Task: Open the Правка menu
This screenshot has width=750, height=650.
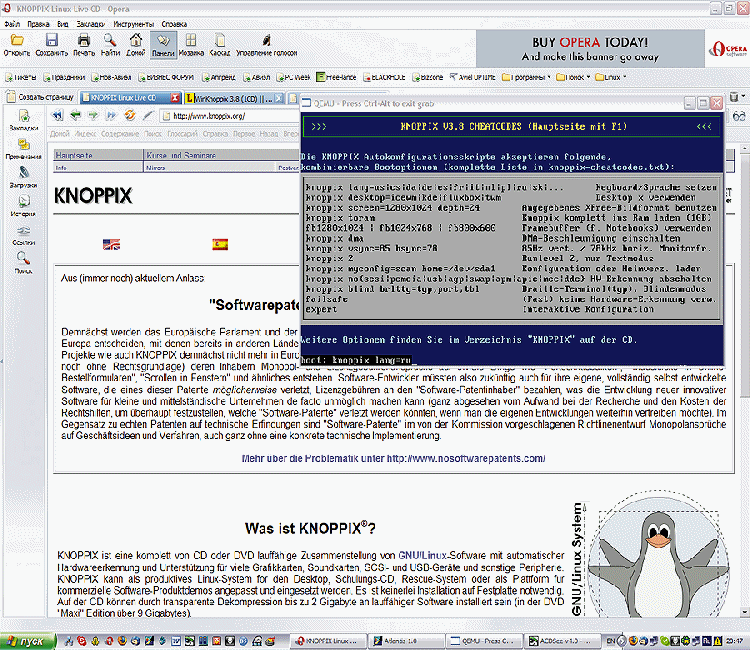Action: coord(38,24)
